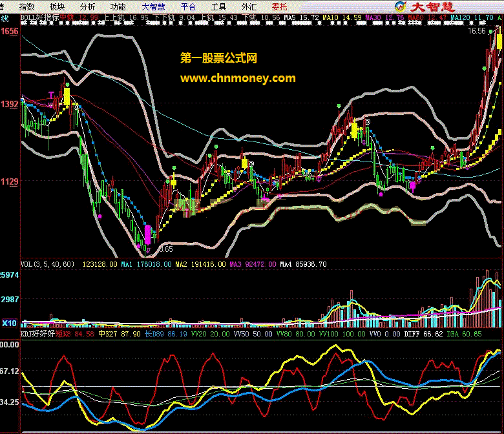Click the BOLL好指标 indicator label
The width and height of the screenshot is (504, 434).
[40, 17]
